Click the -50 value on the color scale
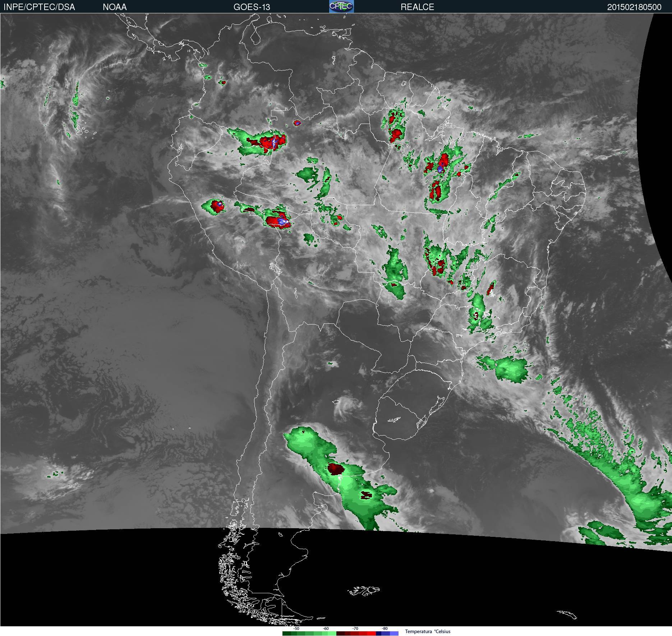The width and height of the screenshot is (672, 636). 296,628
